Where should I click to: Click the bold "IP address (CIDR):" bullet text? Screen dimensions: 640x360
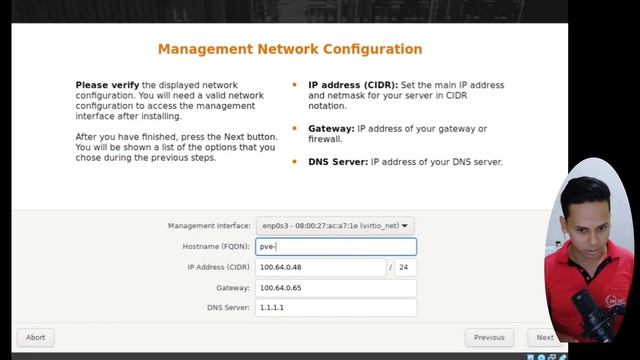[353, 85]
